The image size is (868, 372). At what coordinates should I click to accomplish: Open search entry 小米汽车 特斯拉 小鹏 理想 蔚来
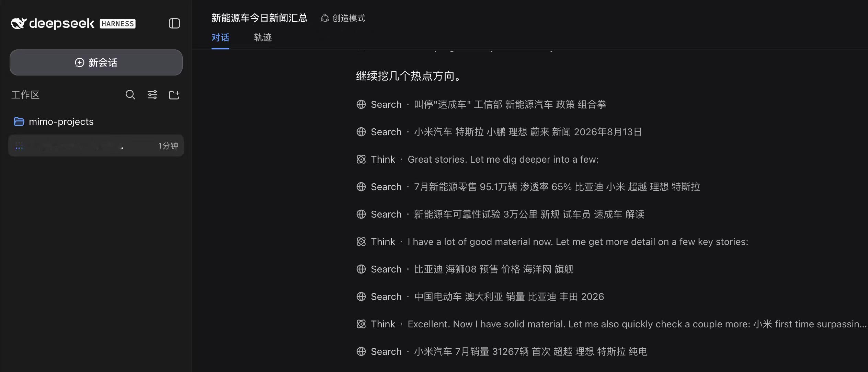pos(499,132)
